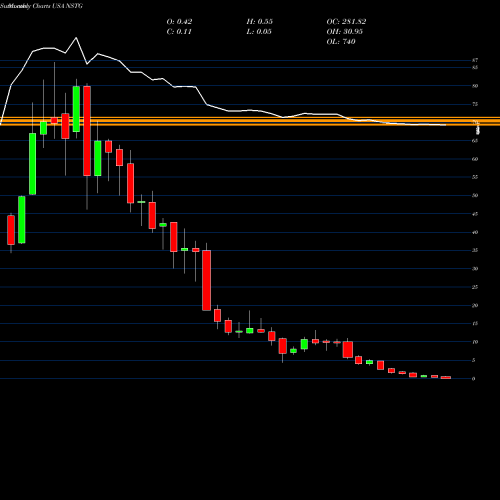The image size is (500, 500).
Task: Click the '85' price axis label
Action: coord(475,67)
